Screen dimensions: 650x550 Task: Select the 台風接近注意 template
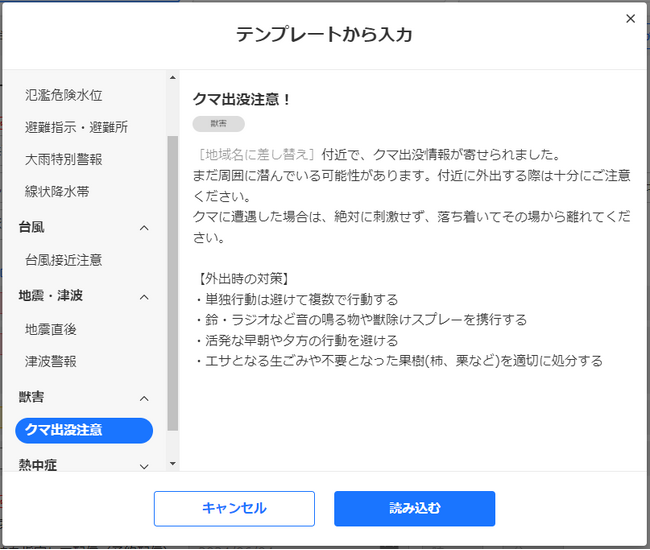[x=63, y=260]
